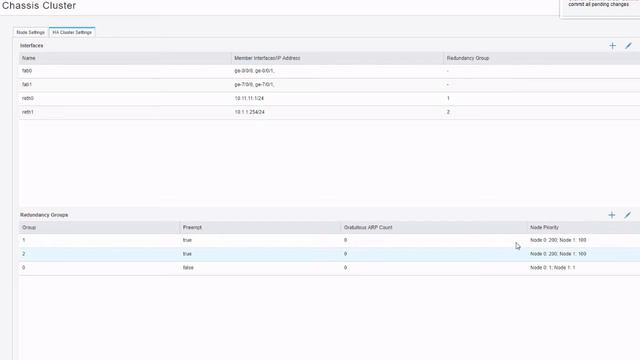The width and height of the screenshot is (640, 360).
Task: Sort by Member Interfaces/IP Address column header
Action: coord(337,58)
